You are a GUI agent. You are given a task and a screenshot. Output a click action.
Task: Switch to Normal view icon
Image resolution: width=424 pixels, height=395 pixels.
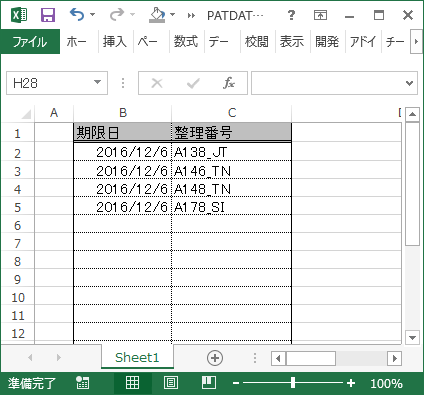click(132, 383)
